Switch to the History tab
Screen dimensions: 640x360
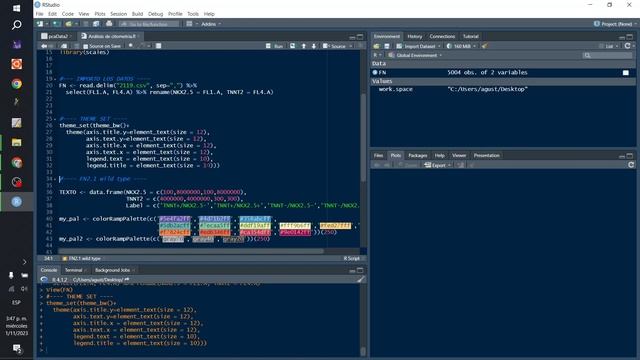415,36
